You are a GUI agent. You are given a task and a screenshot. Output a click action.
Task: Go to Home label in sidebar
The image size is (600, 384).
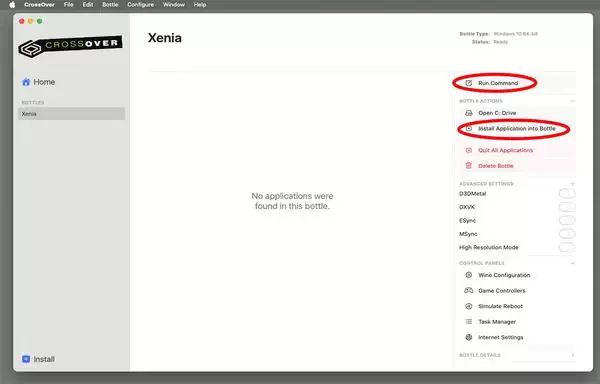(x=44, y=82)
